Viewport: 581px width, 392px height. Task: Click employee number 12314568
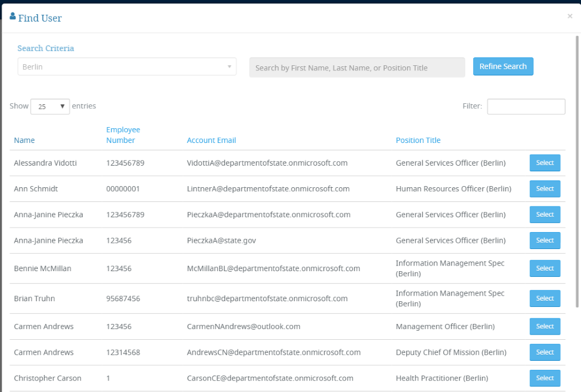tap(123, 352)
